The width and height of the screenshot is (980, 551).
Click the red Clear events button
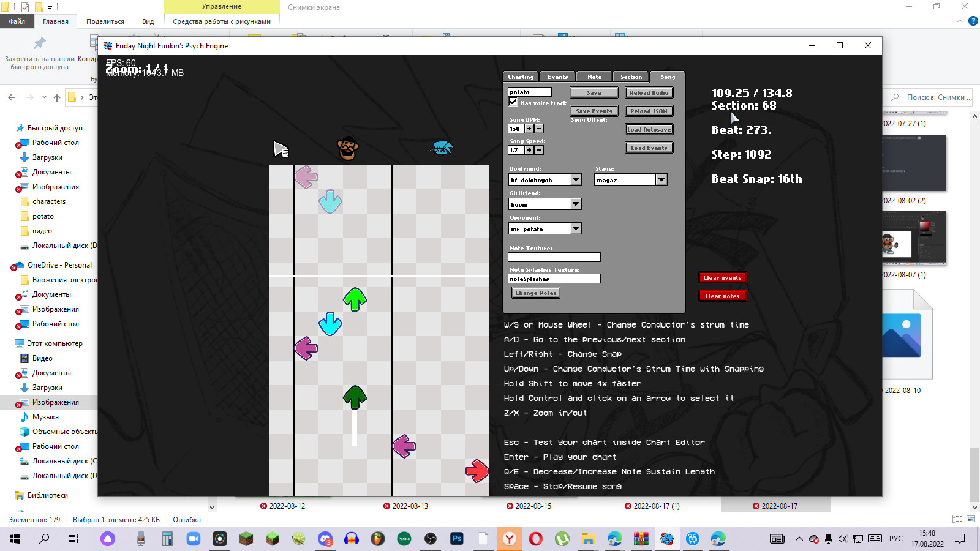click(x=723, y=277)
